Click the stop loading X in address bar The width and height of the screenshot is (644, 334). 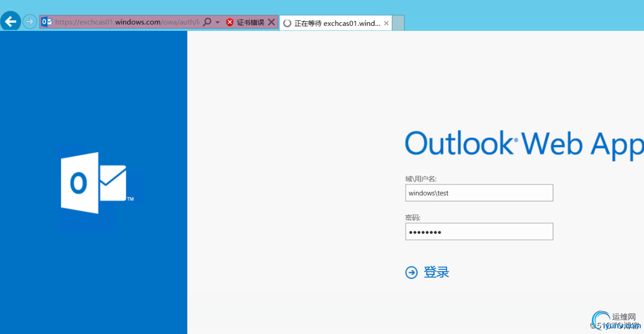pyautogui.click(x=271, y=22)
